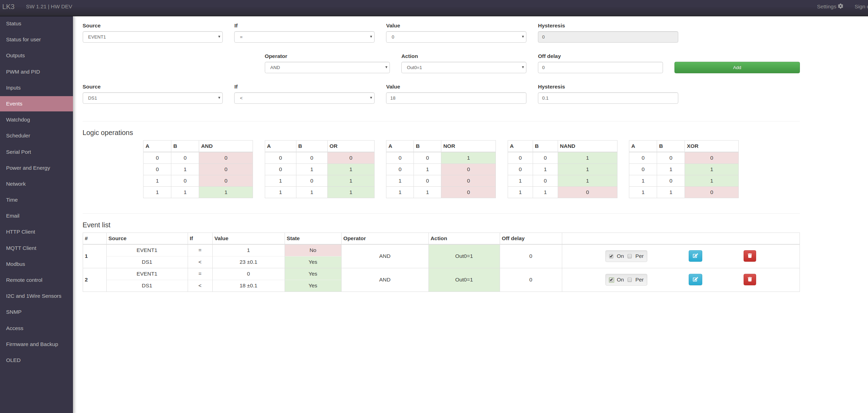Click the second Hysteresis field showing 0.1
The height and width of the screenshot is (413, 868).
click(x=608, y=98)
